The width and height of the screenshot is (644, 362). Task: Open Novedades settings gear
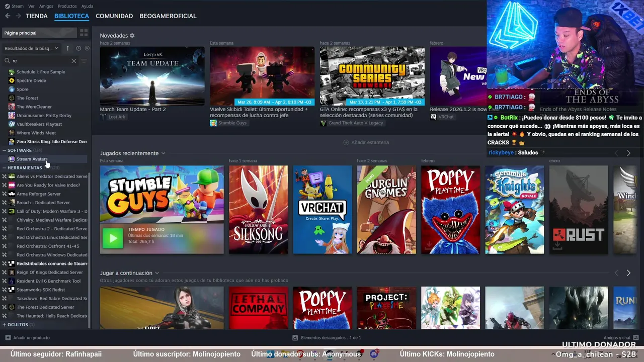click(x=132, y=36)
